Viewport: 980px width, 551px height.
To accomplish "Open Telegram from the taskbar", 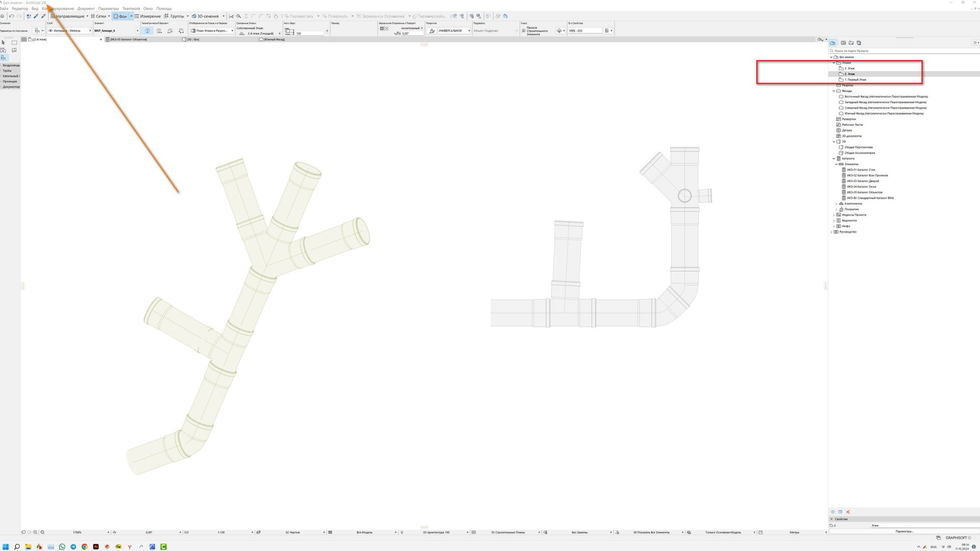I will 73,546.
